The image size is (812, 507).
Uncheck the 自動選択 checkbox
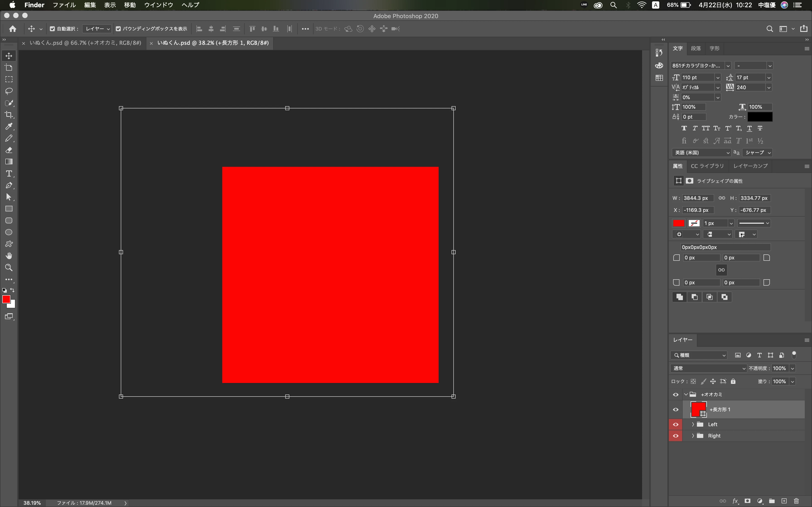pyautogui.click(x=52, y=29)
